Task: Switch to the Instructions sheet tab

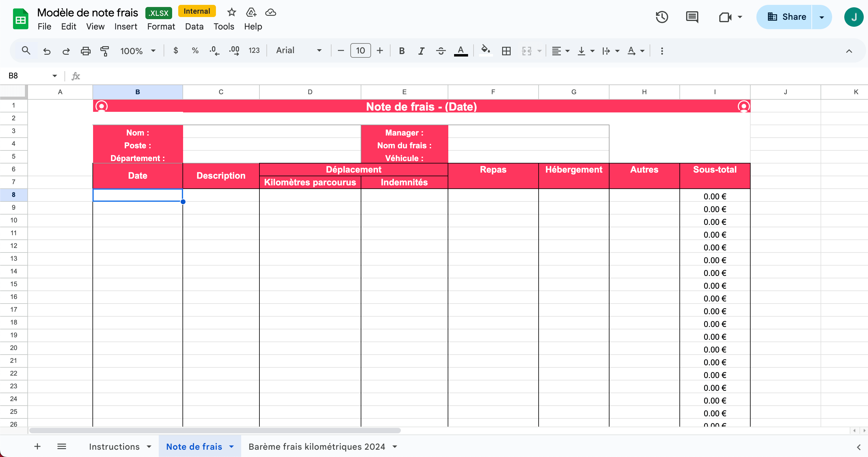Action: [114, 447]
